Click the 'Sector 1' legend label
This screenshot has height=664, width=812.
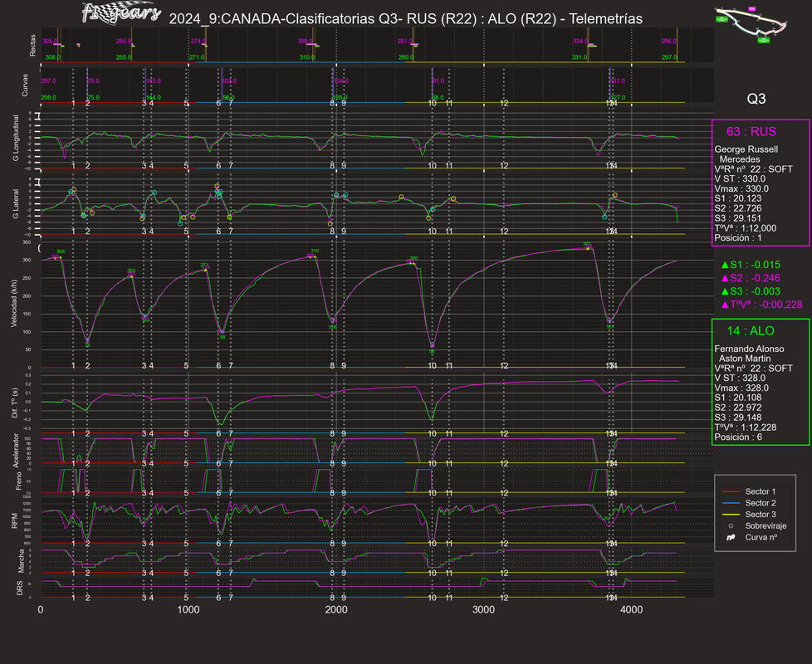[761, 491]
